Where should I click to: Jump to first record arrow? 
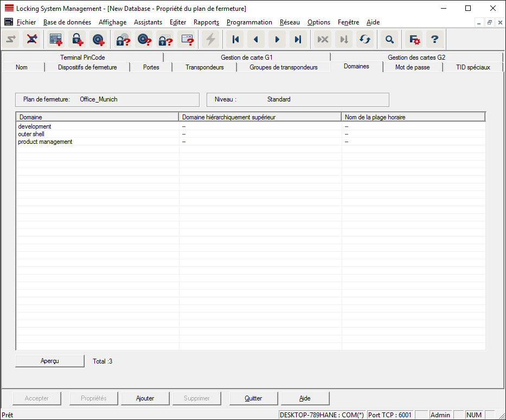tap(235, 39)
